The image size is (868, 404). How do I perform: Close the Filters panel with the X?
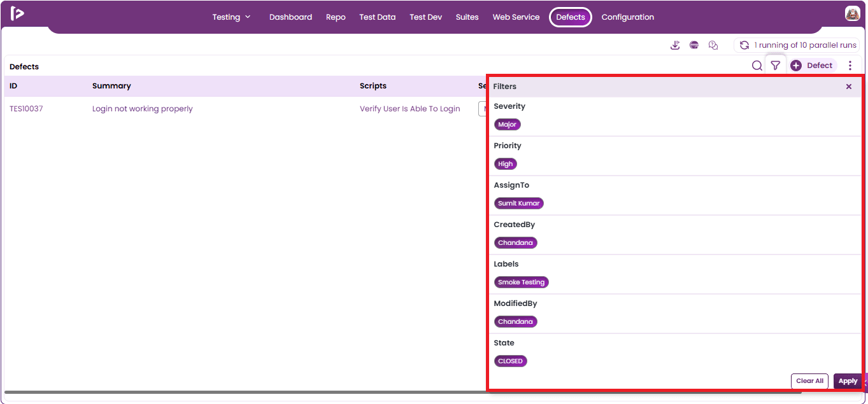(x=849, y=87)
